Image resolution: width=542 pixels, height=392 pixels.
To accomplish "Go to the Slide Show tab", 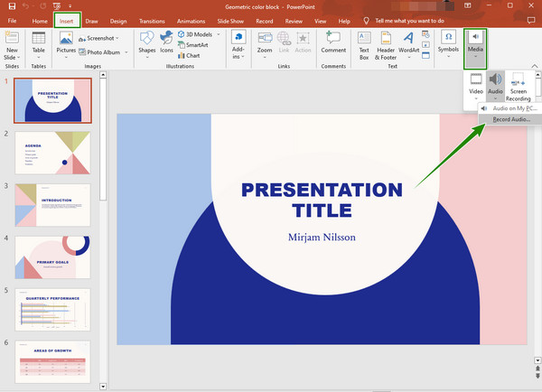I will (230, 21).
